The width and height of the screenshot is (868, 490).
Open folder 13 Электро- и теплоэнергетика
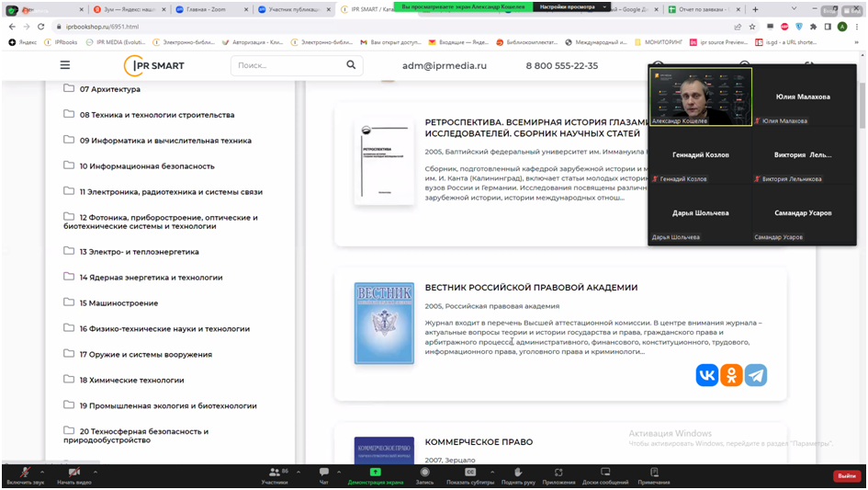click(x=131, y=252)
